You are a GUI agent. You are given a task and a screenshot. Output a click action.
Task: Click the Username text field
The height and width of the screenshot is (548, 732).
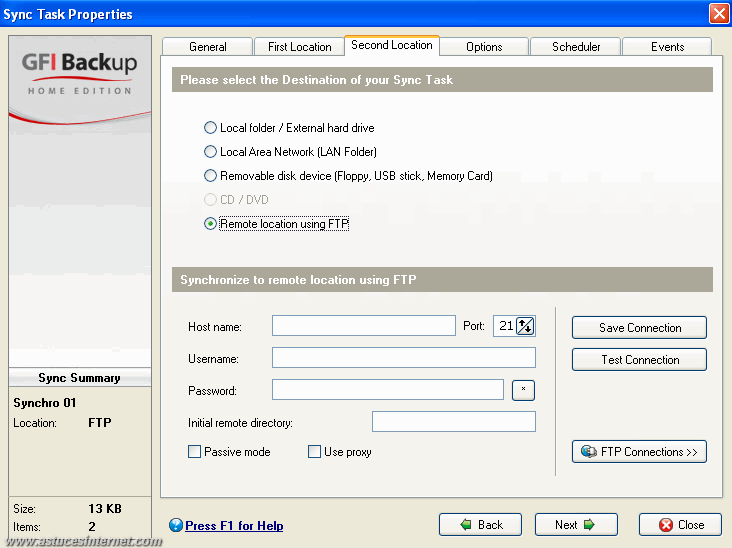click(404, 358)
